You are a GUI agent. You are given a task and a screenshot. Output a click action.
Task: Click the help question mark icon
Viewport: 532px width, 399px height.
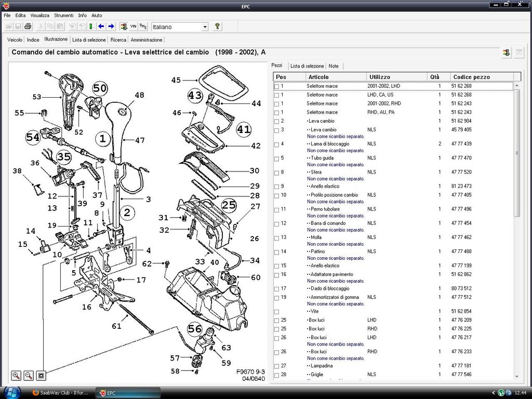coord(218,26)
